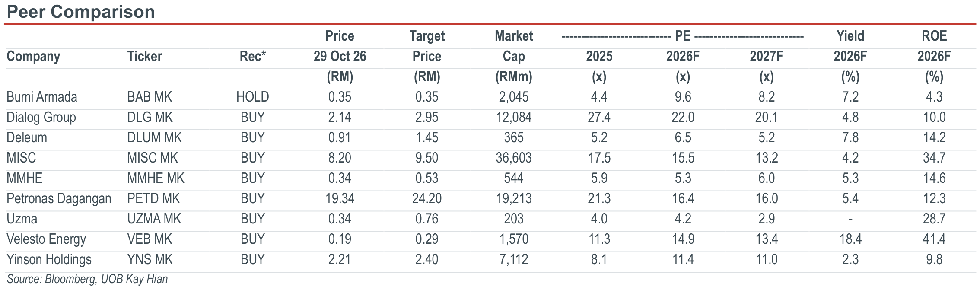
Task: Select the Bumi Armada company name
Action: tap(42, 97)
